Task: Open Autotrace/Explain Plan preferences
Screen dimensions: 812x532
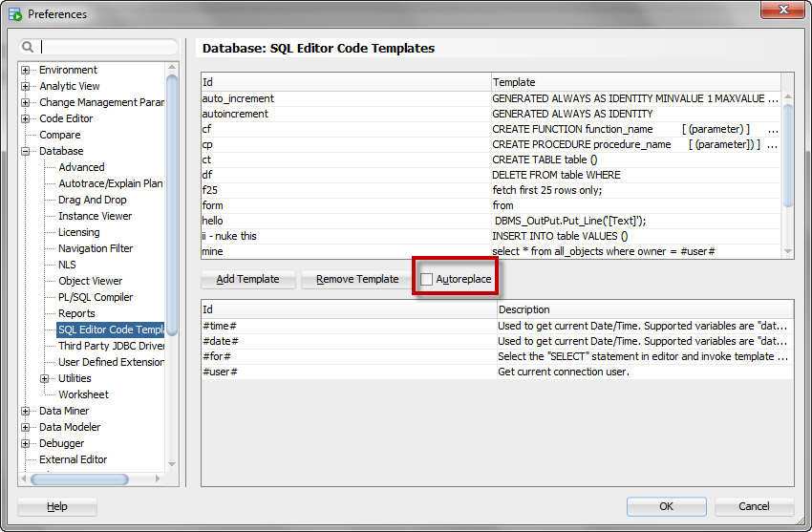Action: 110,183
